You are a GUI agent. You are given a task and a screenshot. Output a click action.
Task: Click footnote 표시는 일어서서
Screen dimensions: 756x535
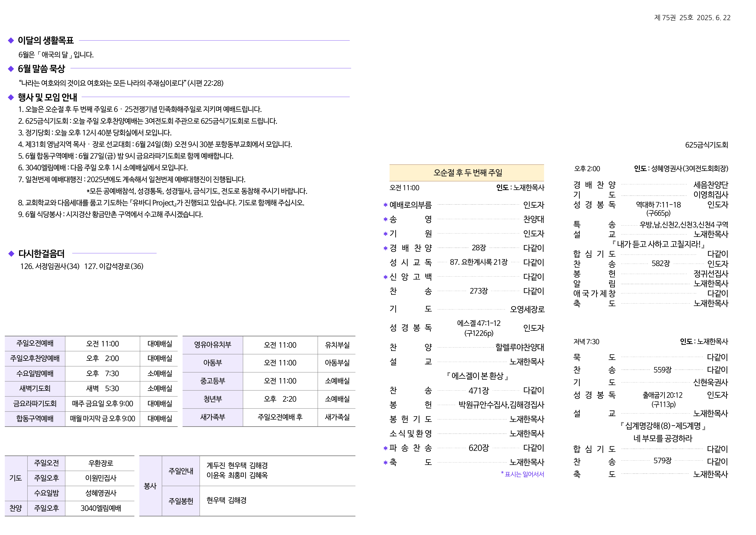[x=523, y=474]
